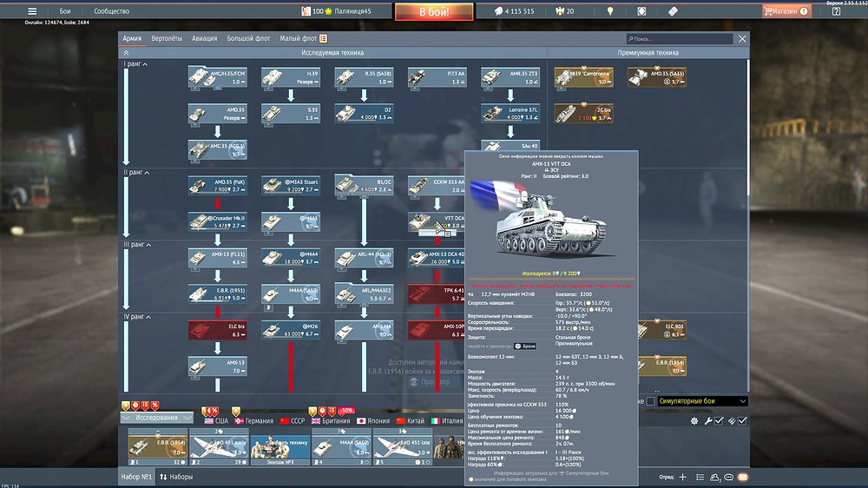Select the AMD.35 reserve vehicle card
Screen dimensions: 868x488
[218, 114]
